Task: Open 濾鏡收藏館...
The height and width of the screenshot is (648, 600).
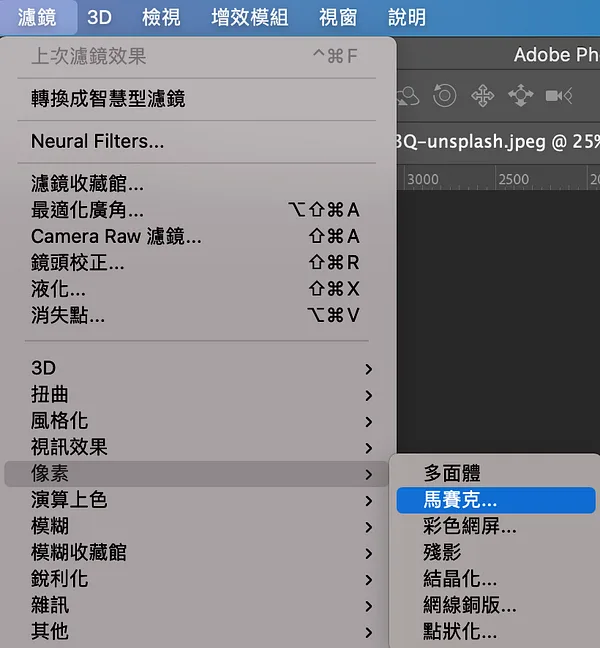Action: tap(196, 183)
